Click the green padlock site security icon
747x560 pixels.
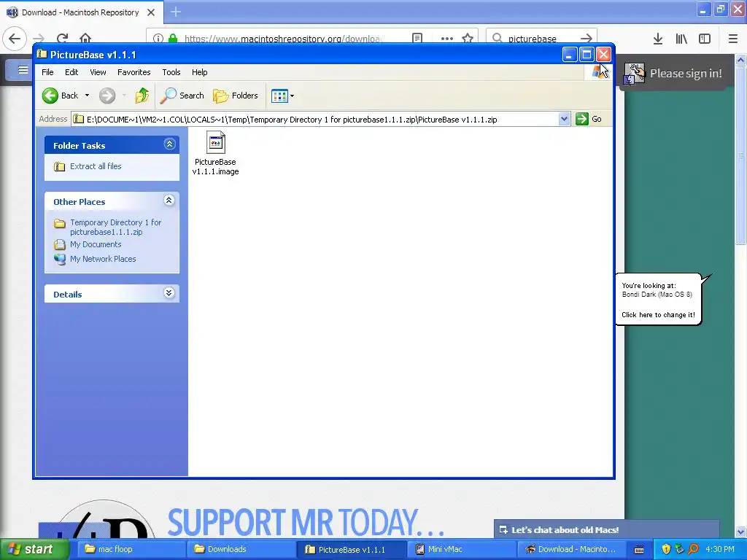(173, 38)
